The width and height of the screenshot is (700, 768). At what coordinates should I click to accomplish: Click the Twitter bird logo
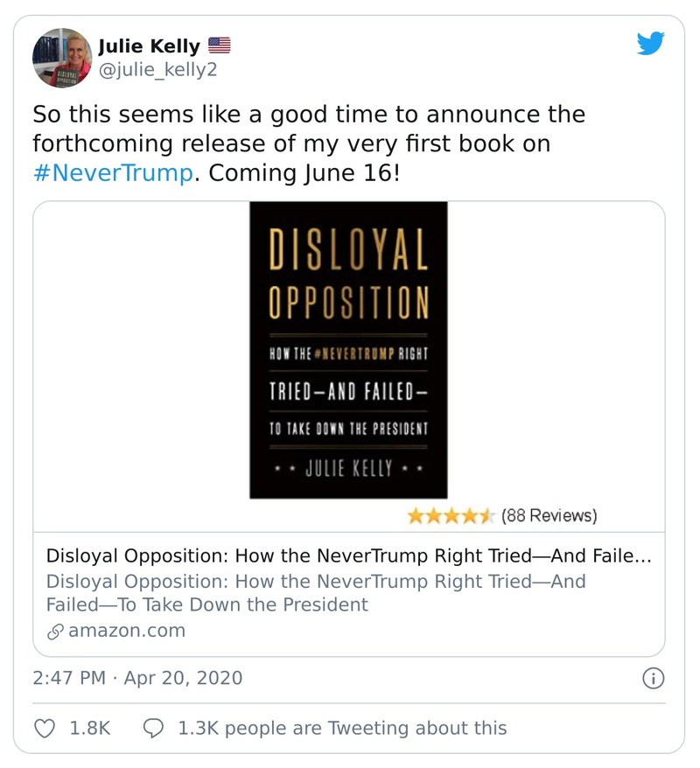650,45
